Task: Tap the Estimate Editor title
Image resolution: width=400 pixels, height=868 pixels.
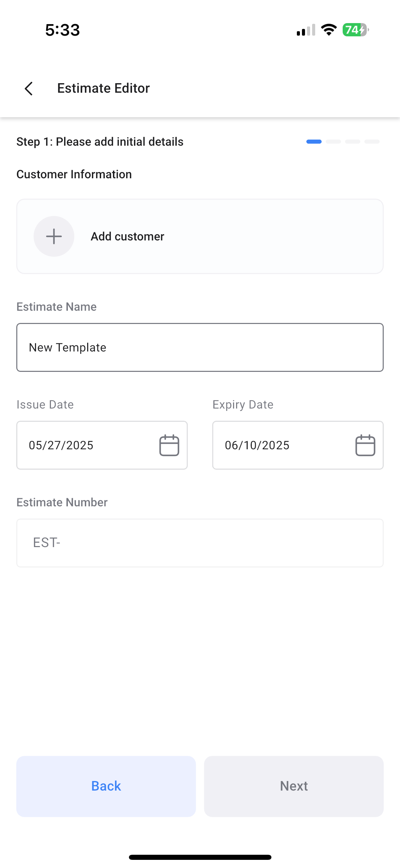Action: tap(103, 88)
